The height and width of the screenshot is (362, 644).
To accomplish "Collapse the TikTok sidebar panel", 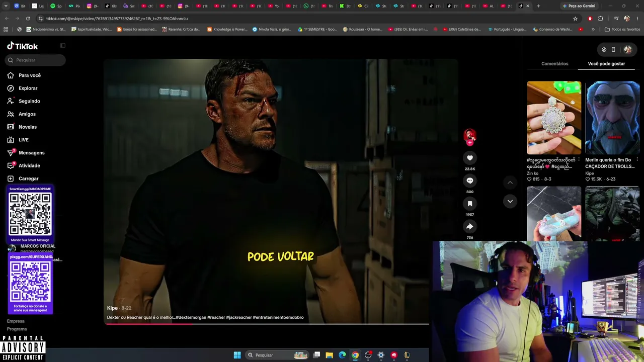I will click(63, 46).
